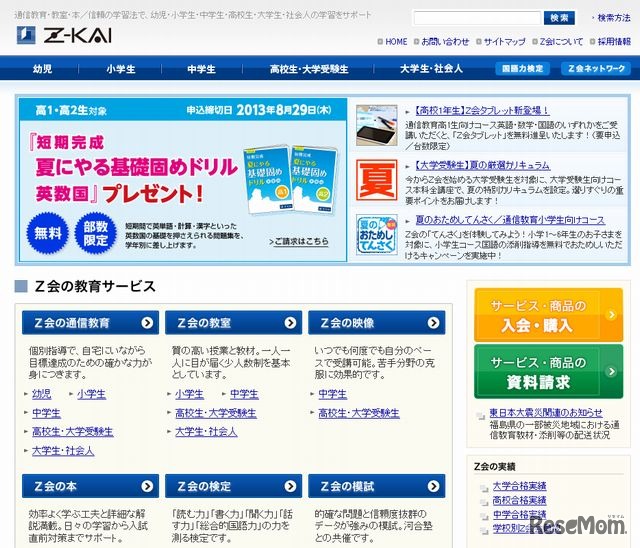
Task: Open 東日本大震災関連のお知らせ link
Action: click(546, 413)
